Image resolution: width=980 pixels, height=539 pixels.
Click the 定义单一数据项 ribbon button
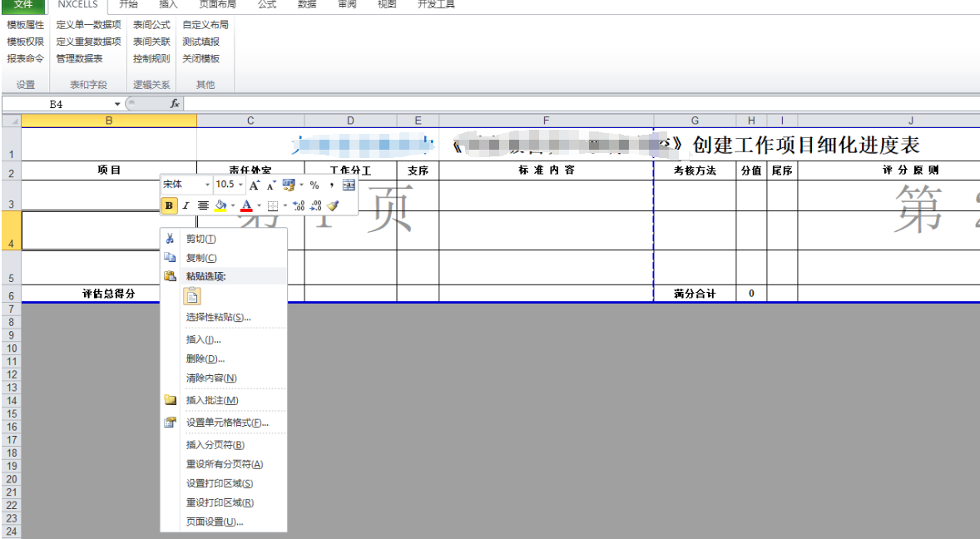tap(88, 25)
